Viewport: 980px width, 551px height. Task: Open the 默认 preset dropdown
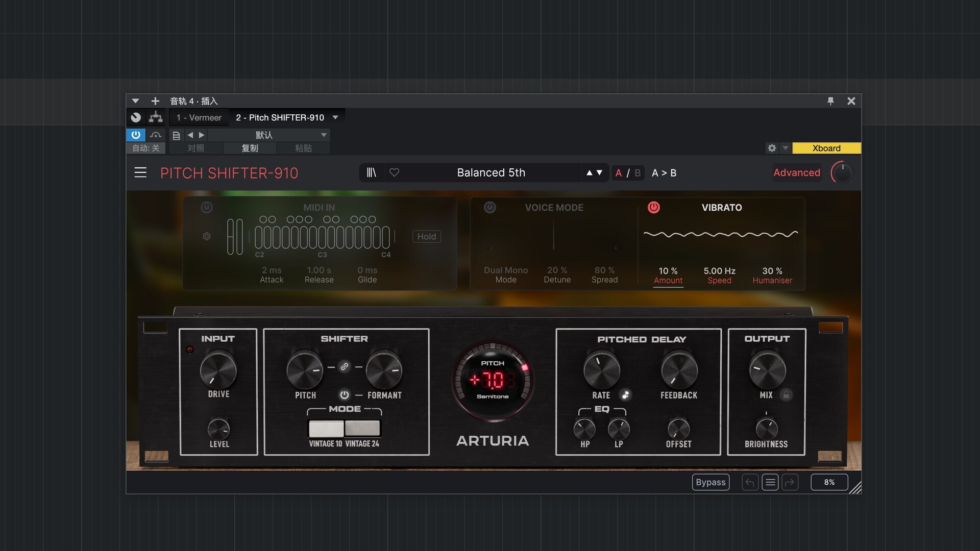[324, 135]
